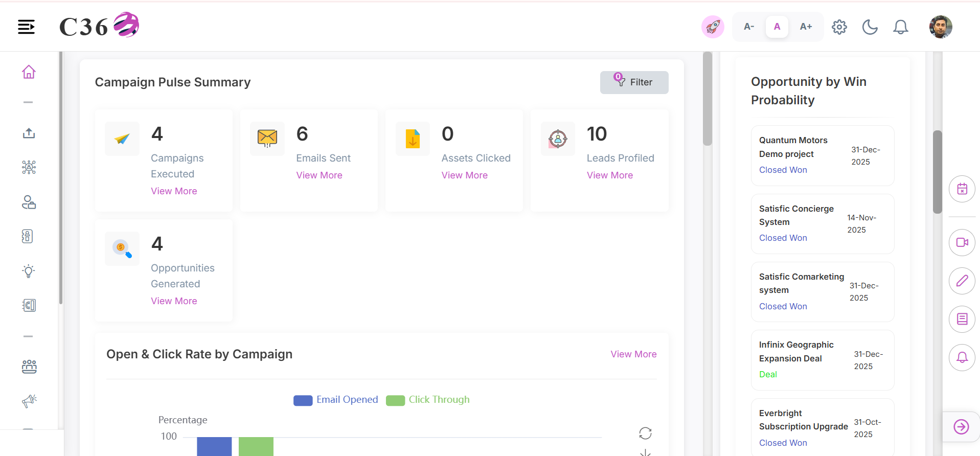View More under Campaigns Executed
The width and height of the screenshot is (980, 456).
174,191
